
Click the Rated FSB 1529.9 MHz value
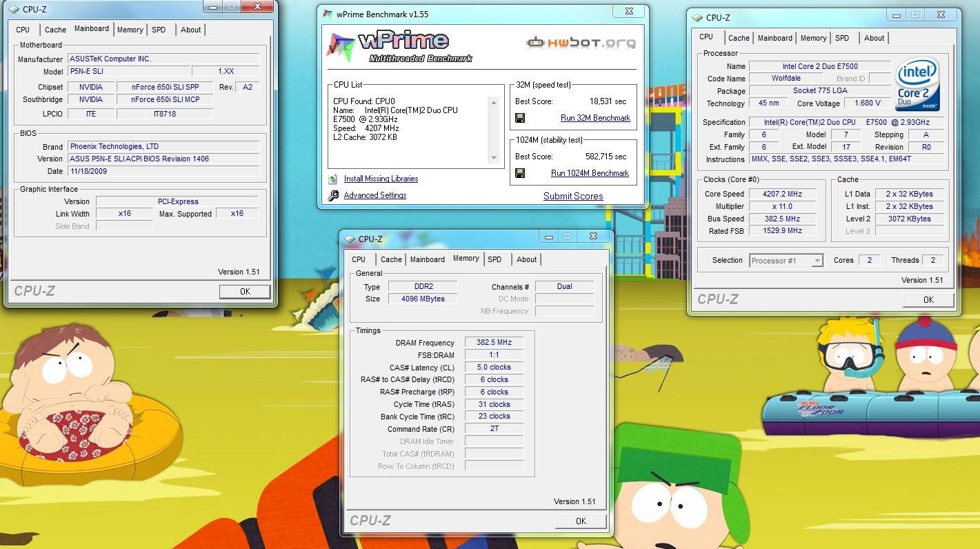pyautogui.click(x=783, y=231)
